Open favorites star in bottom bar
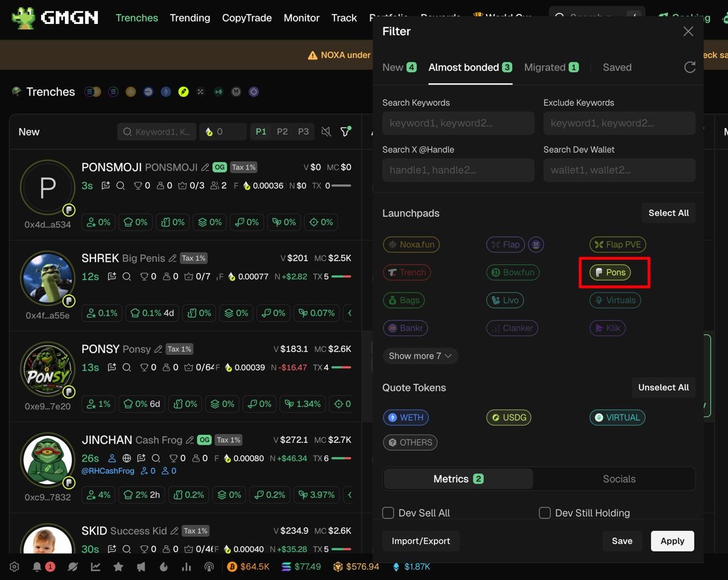 [118, 567]
